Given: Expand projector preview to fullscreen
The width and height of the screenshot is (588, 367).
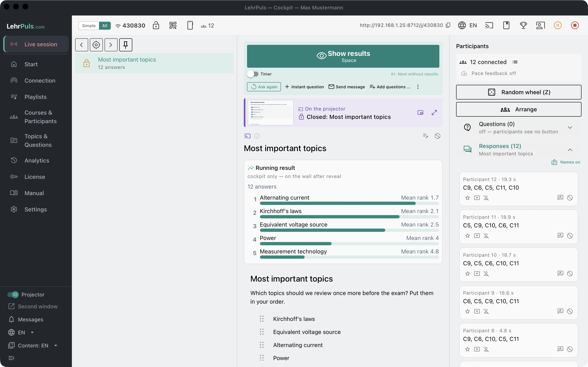Looking at the screenshot, I should coord(434,113).
